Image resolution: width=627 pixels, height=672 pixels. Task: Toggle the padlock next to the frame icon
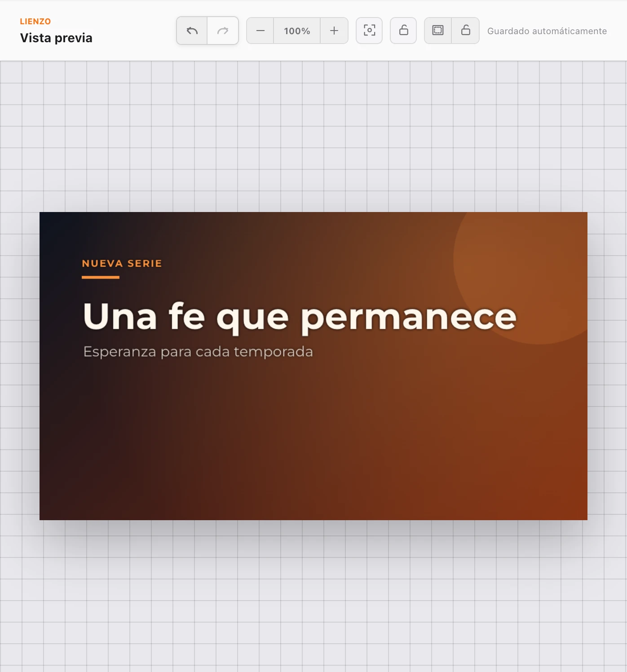[466, 31]
